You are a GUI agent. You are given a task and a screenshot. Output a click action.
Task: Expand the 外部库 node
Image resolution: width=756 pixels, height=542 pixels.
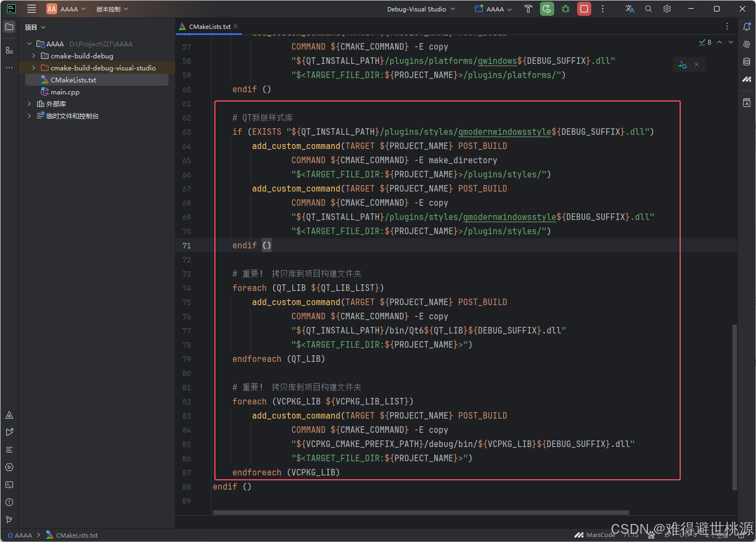29,104
